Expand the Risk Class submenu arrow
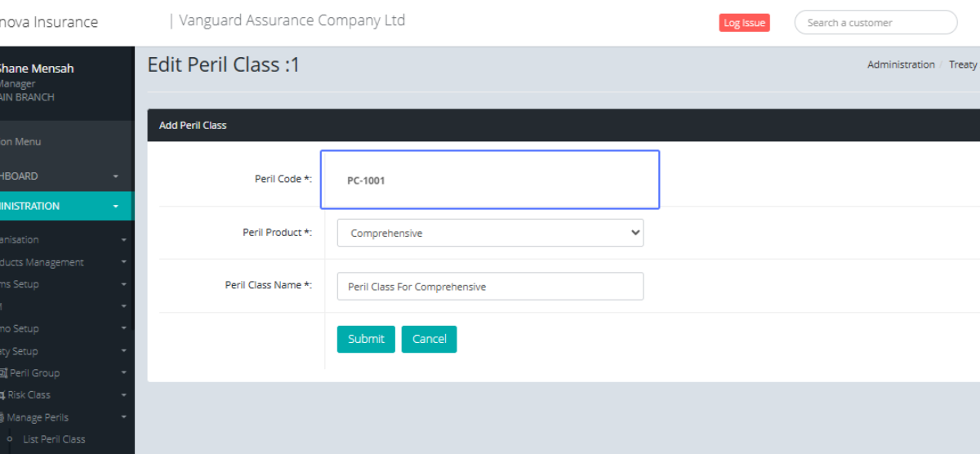The image size is (980, 454). (123, 395)
